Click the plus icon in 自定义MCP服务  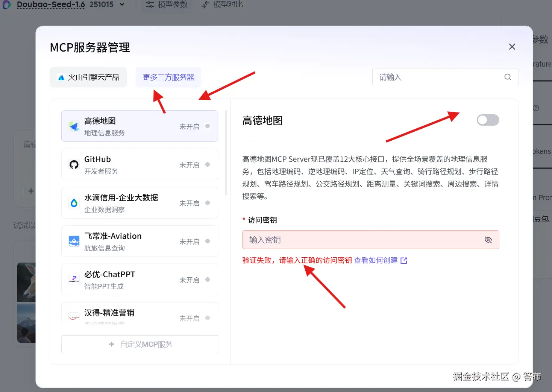[112, 344]
